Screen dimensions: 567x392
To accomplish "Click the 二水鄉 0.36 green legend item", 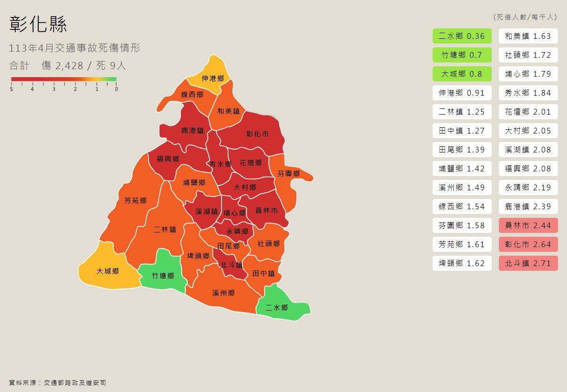I will pyautogui.click(x=461, y=36).
